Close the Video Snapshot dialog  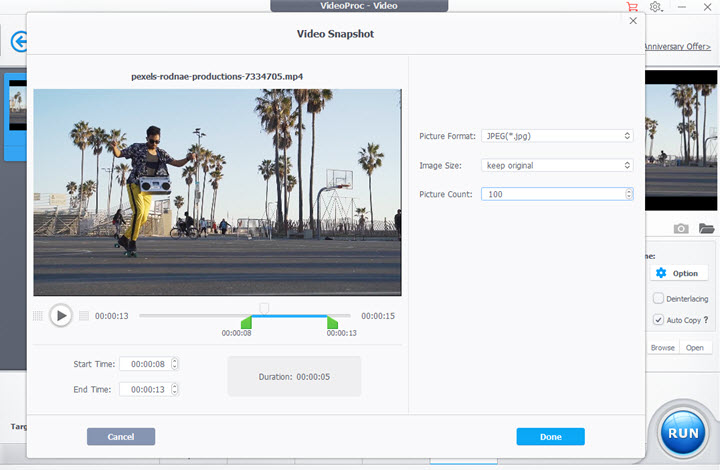[632, 20]
